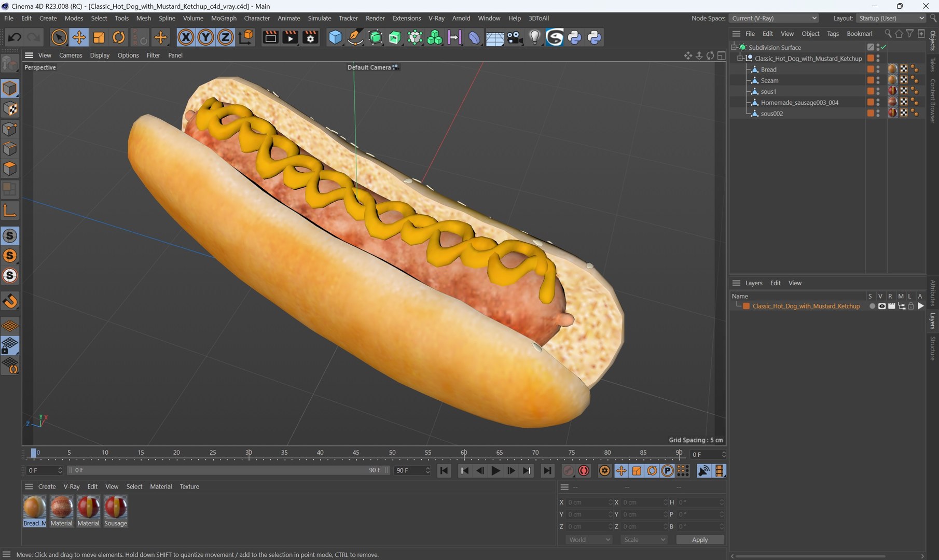The height and width of the screenshot is (560, 939).
Task: Collapse Classic_Hot_Dog_with_Mustard_Ketchup object node
Action: pos(740,59)
